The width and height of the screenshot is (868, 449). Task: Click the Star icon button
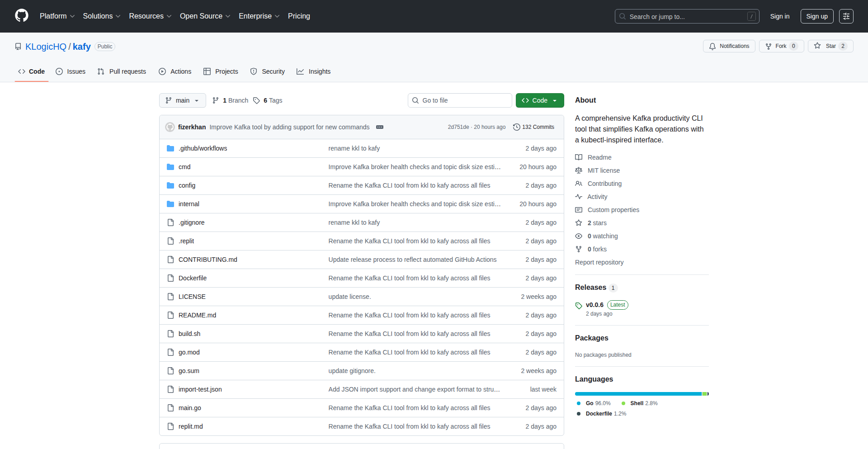817,46
